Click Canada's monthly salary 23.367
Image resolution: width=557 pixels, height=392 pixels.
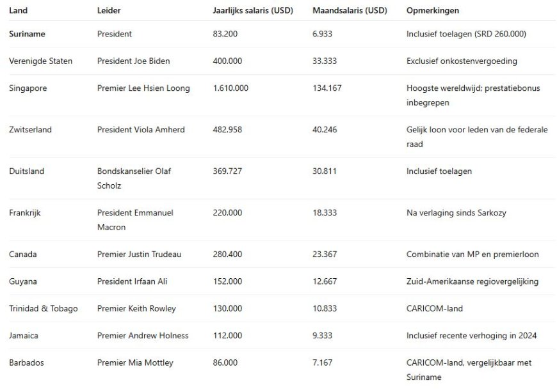[x=325, y=255]
